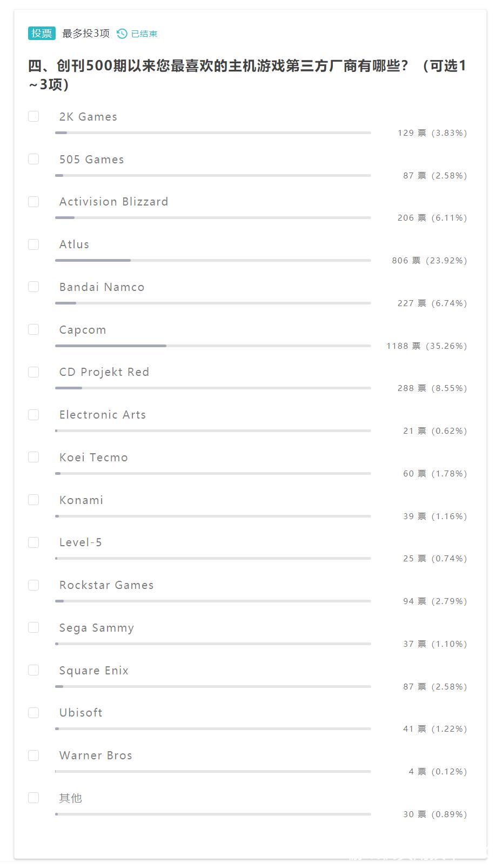Click the clock icon beside 已结束
The image size is (503, 868).
click(122, 34)
